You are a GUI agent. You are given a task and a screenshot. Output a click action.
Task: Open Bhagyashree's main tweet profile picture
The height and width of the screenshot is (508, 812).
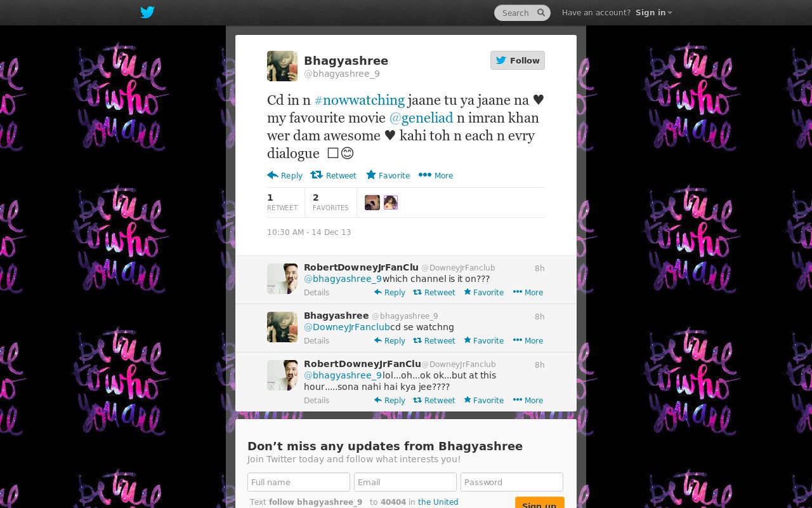point(282,66)
